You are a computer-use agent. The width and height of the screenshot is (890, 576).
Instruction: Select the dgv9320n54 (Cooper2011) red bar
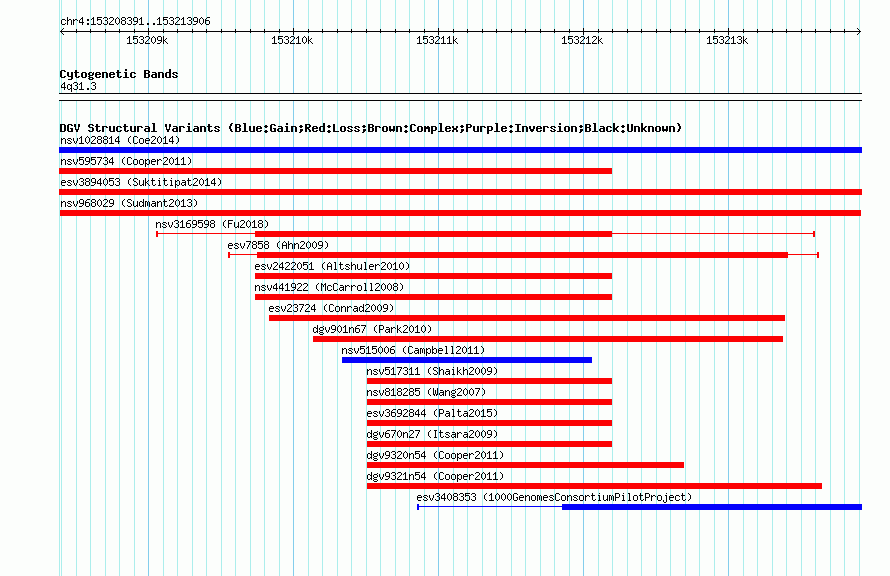click(x=525, y=465)
